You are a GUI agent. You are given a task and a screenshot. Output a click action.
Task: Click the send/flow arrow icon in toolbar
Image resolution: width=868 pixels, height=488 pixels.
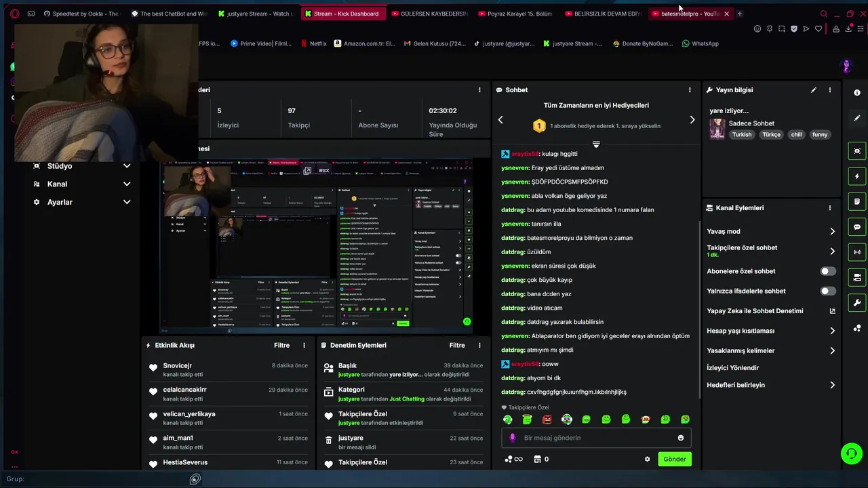(806, 28)
